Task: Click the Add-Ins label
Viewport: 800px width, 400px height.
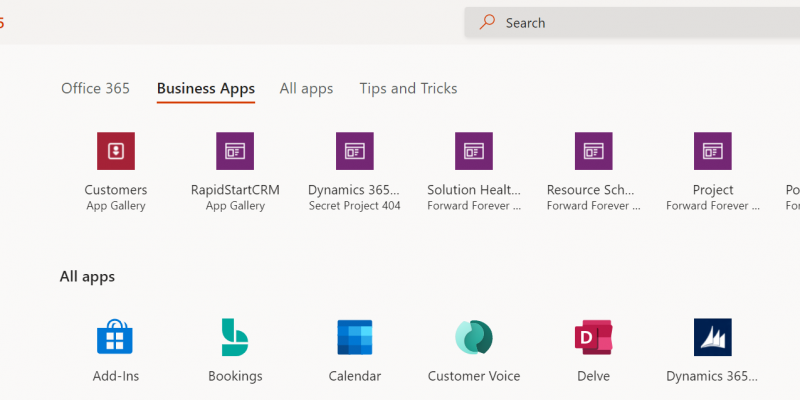Action: (x=116, y=376)
